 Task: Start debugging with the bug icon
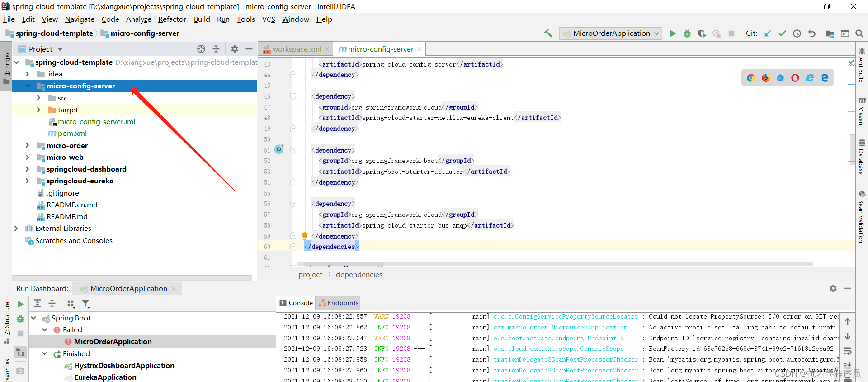pos(687,33)
